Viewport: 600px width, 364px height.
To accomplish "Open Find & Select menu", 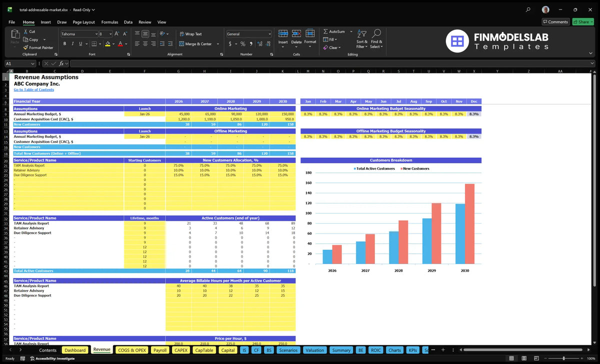I will click(376, 38).
